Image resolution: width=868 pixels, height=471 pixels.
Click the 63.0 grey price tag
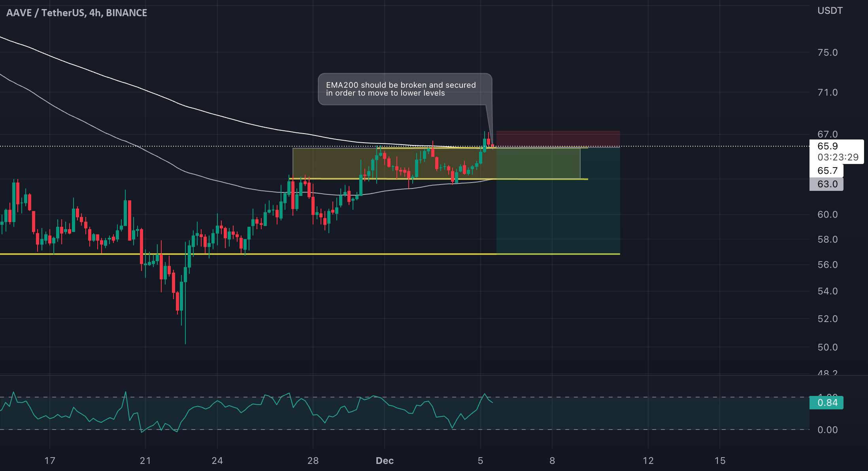coord(827,184)
